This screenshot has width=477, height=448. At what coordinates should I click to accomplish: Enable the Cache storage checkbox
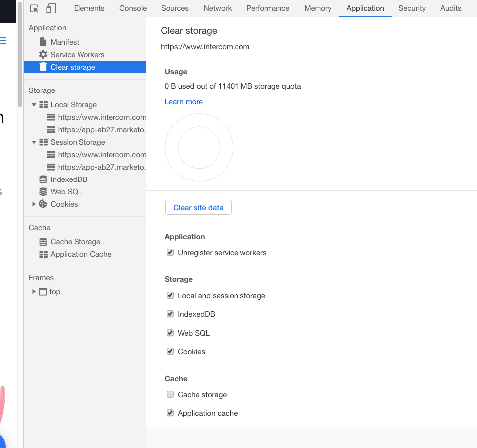[x=170, y=394]
